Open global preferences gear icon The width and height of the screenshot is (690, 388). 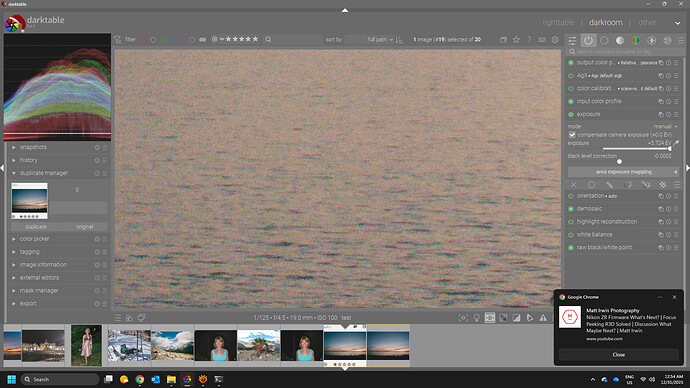coord(555,40)
